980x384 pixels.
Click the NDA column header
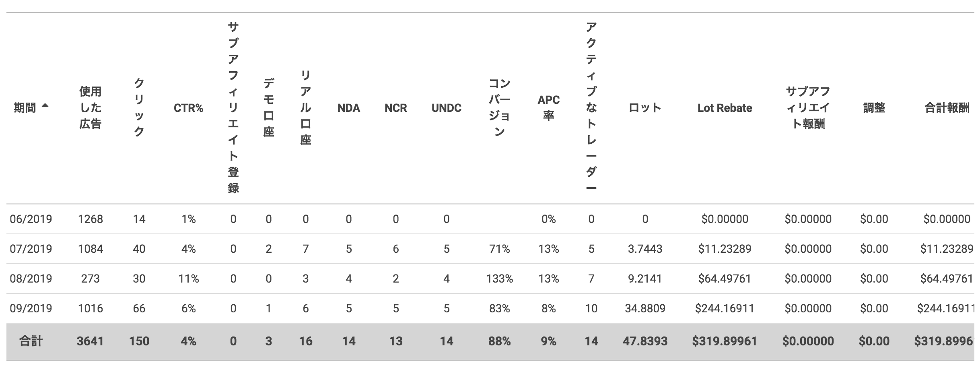point(348,108)
